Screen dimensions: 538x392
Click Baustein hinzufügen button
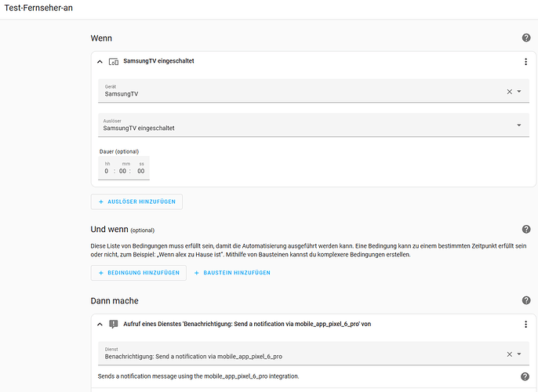(233, 273)
